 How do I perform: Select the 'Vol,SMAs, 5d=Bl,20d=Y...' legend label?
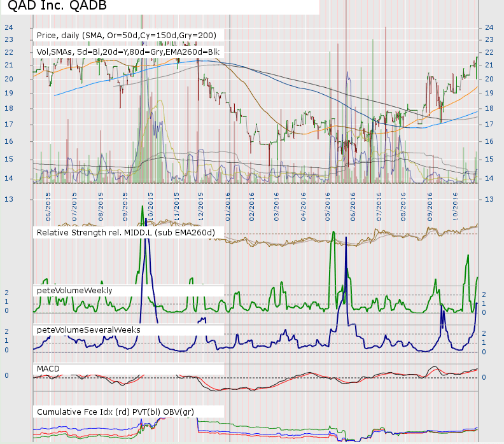[x=128, y=52]
